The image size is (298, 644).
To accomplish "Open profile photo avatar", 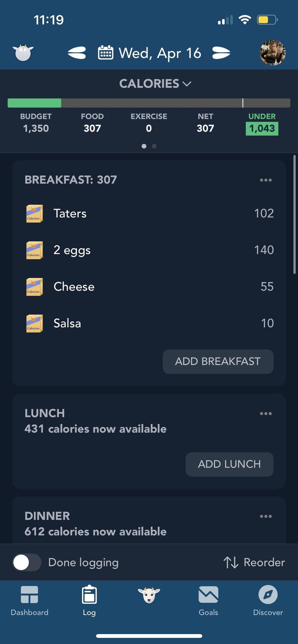I will pos(273,53).
